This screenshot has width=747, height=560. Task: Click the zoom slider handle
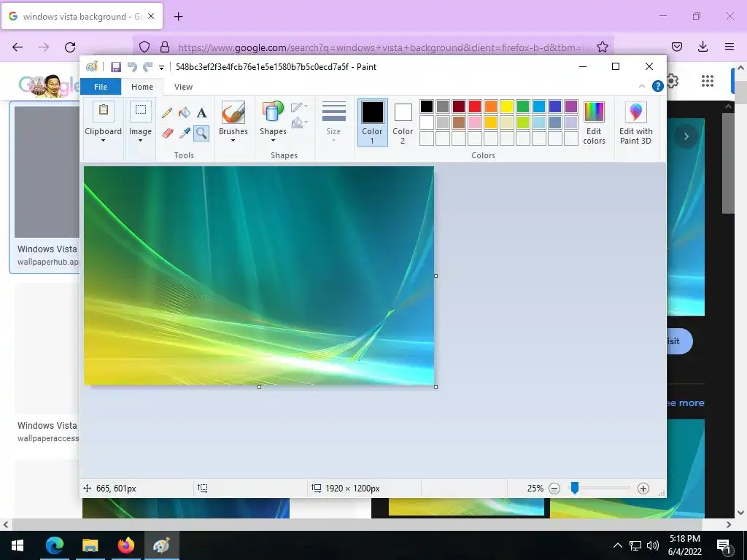click(575, 488)
